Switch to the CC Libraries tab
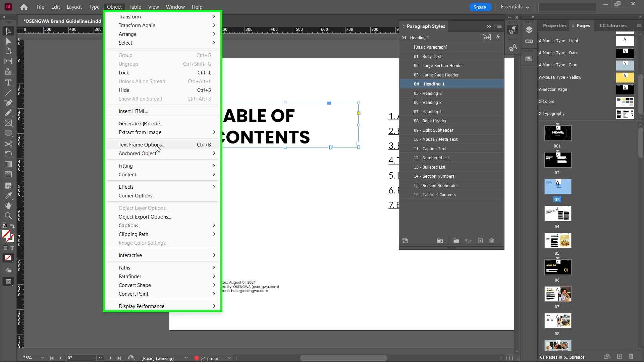This screenshot has height=362, width=644. click(x=613, y=26)
